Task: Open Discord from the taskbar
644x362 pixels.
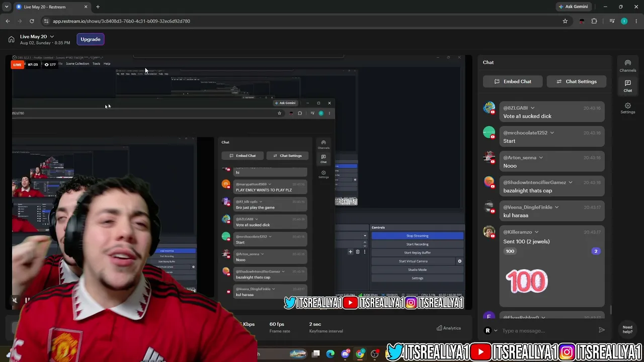Action: pyautogui.click(x=345, y=354)
